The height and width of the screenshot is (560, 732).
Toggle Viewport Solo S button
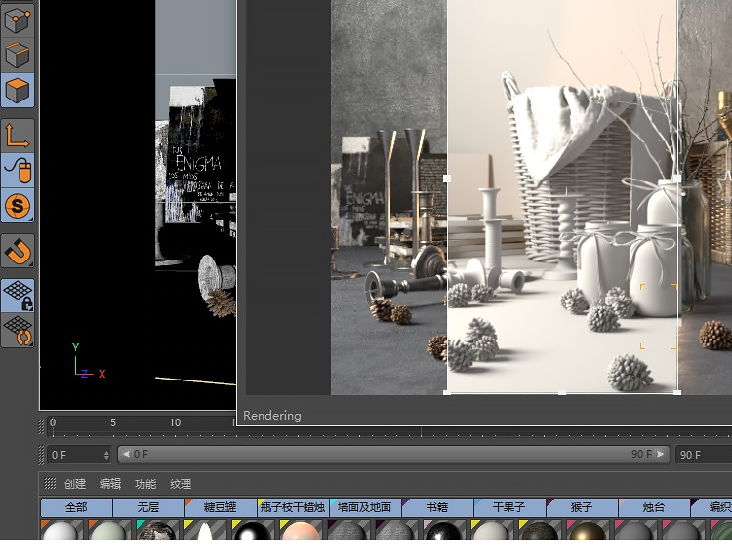pyautogui.click(x=18, y=206)
